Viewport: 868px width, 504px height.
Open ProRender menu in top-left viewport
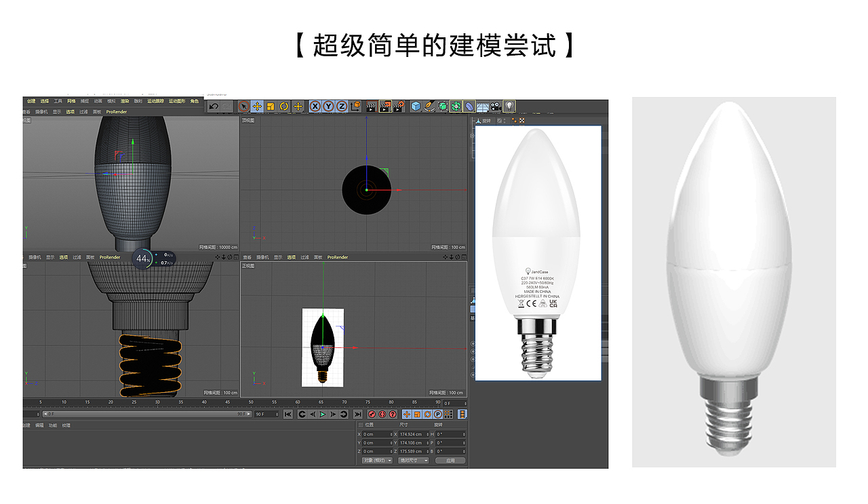coord(117,112)
